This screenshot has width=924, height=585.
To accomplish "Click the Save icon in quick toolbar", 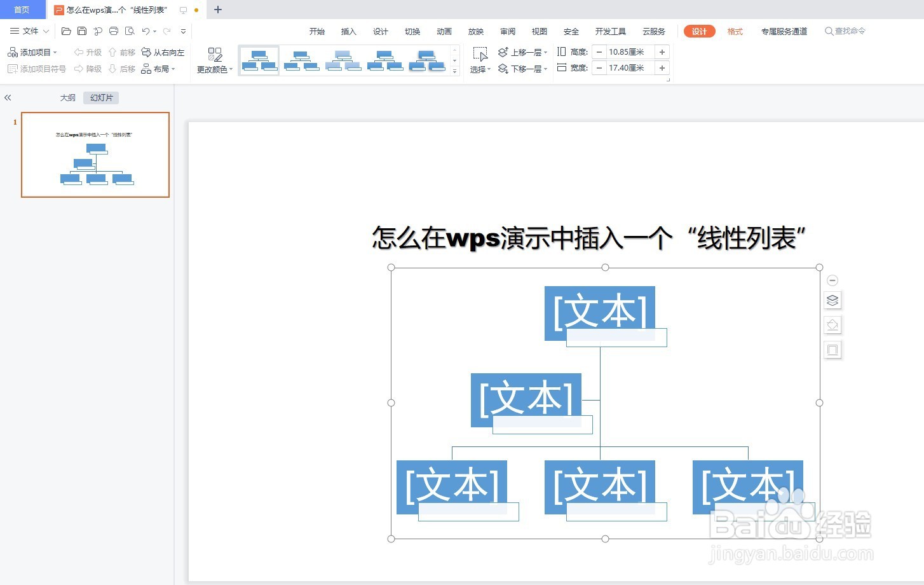I will (82, 31).
